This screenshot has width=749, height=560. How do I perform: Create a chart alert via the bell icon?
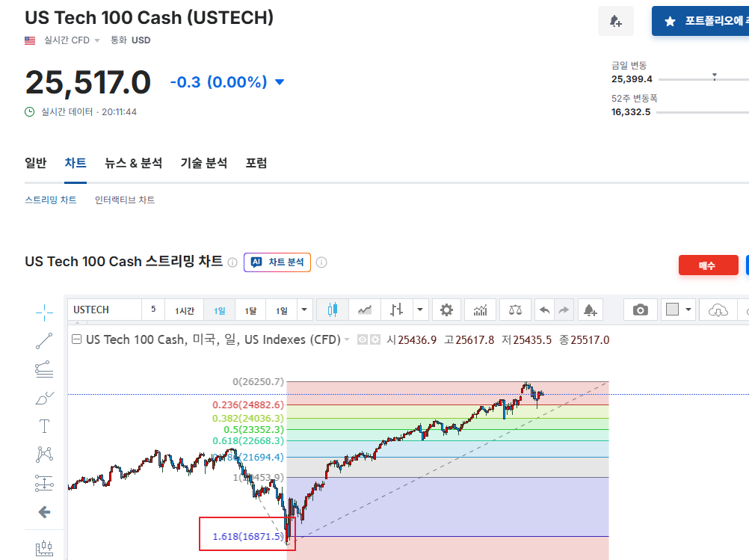591,309
